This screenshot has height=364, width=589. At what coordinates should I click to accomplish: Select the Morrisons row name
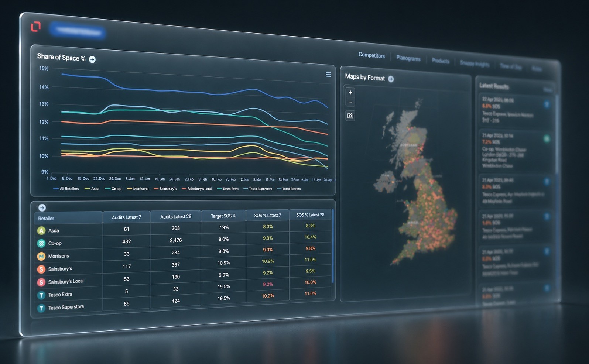pyautogui.click(x=58, y=256)
